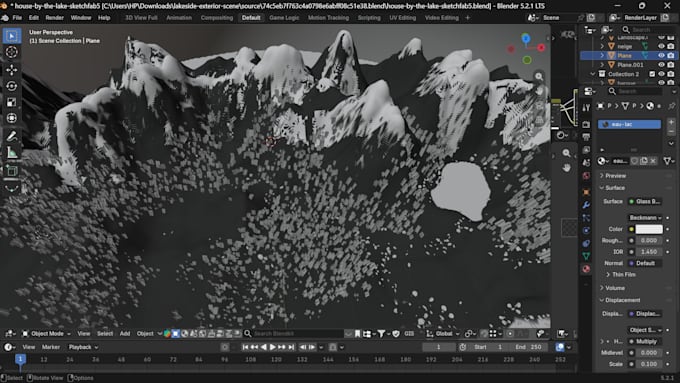
Task: Open the Material properties tab
Action: point(586,269)
